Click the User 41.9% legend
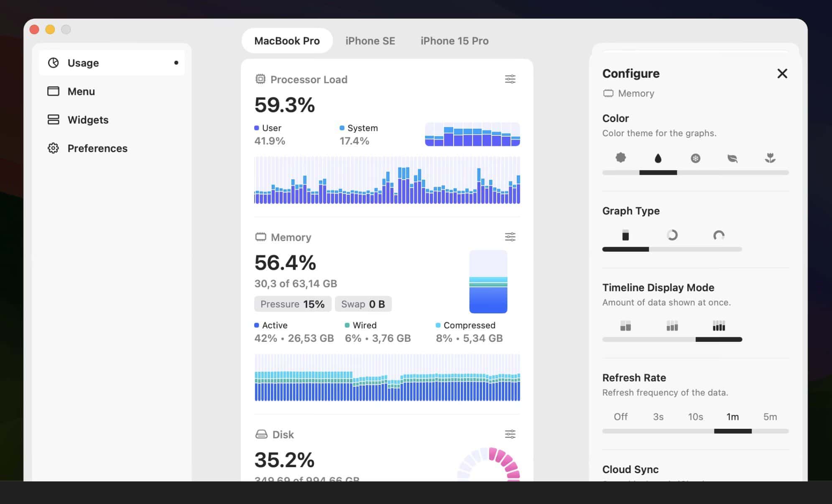Image resolution: width=832 pixels, height=504 pixels. (270, 134)
